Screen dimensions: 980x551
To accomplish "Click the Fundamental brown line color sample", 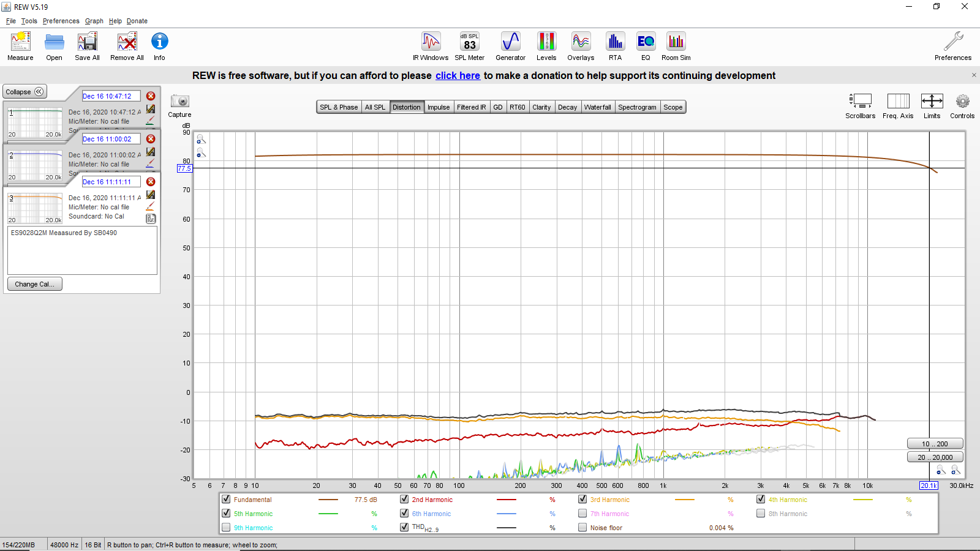I will (328, 500).
